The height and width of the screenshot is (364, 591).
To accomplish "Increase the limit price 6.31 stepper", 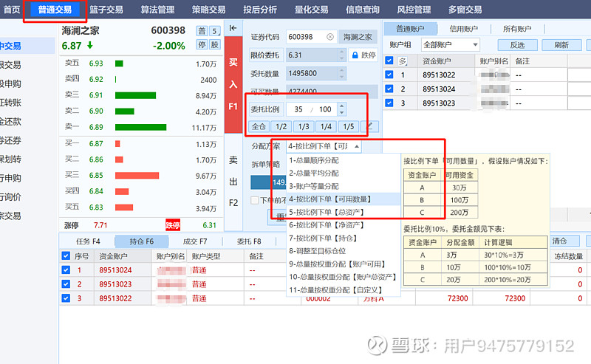I will [x=341, y=52].
